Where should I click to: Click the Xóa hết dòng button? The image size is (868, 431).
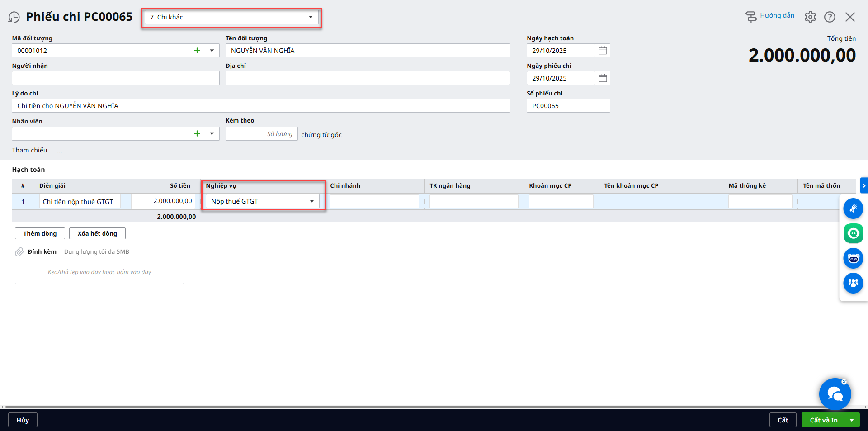pos(97,233)
